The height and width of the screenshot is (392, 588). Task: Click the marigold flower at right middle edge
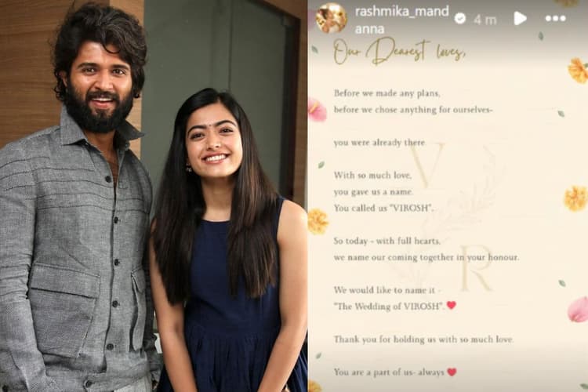[575, 198]
